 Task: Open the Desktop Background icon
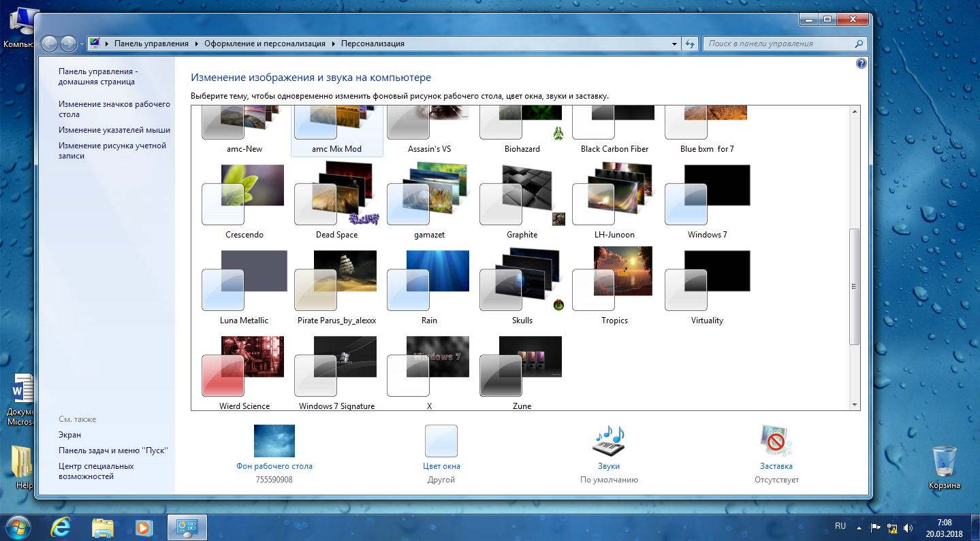coord(274,441)
